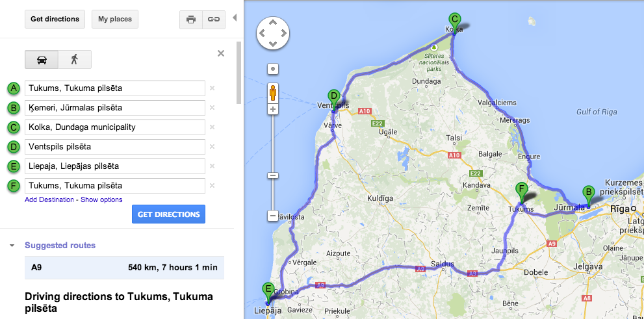Click the Slīteres nacionālais parks icon
Screen dimensions: 644x319
point(433,47)
